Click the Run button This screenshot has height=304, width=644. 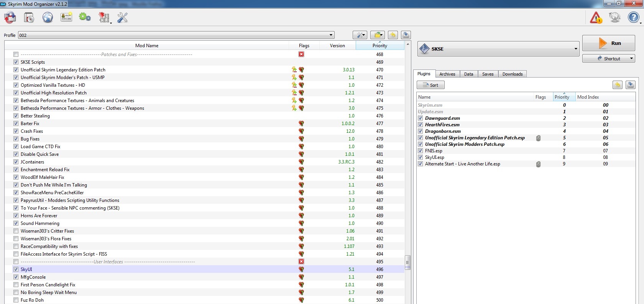tap(609, 43)
